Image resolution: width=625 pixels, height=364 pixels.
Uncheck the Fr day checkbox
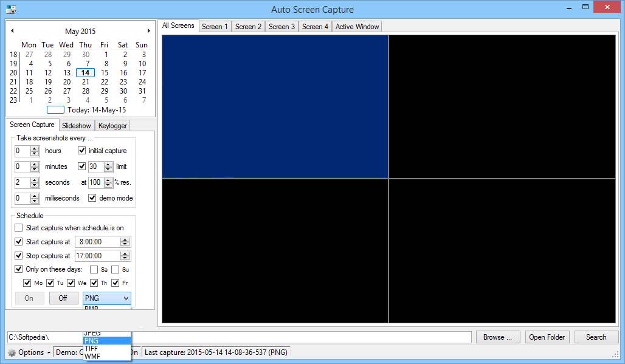coord(116,283)
